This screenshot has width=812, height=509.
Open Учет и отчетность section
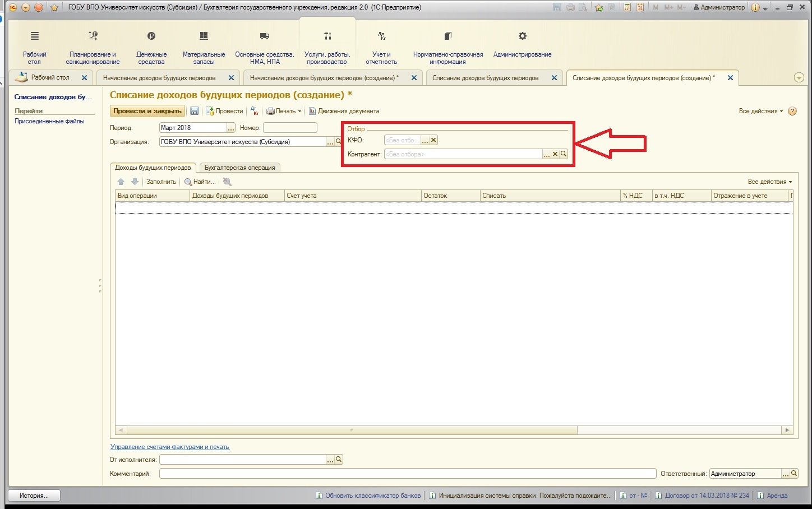tap(381, 48)
